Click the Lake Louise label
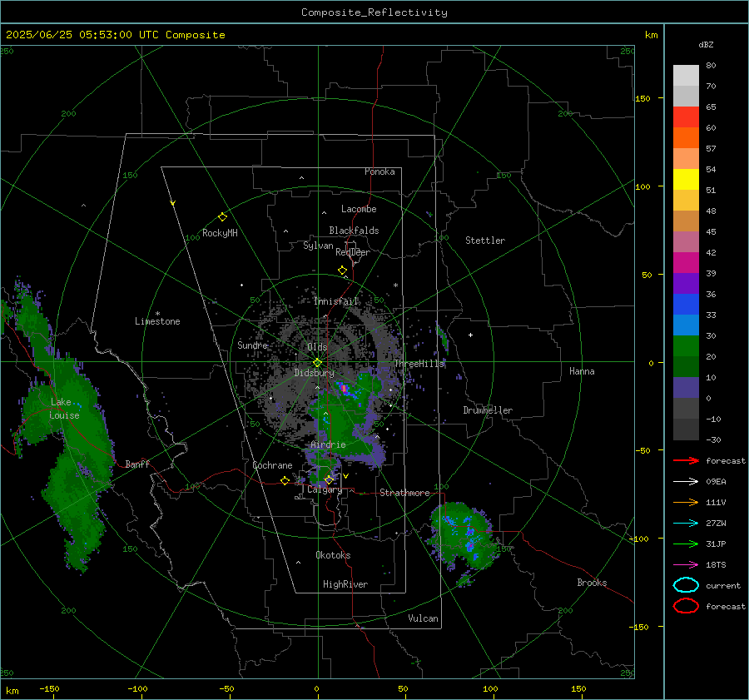This screenshot has width=749, height=700. [64, 409]
